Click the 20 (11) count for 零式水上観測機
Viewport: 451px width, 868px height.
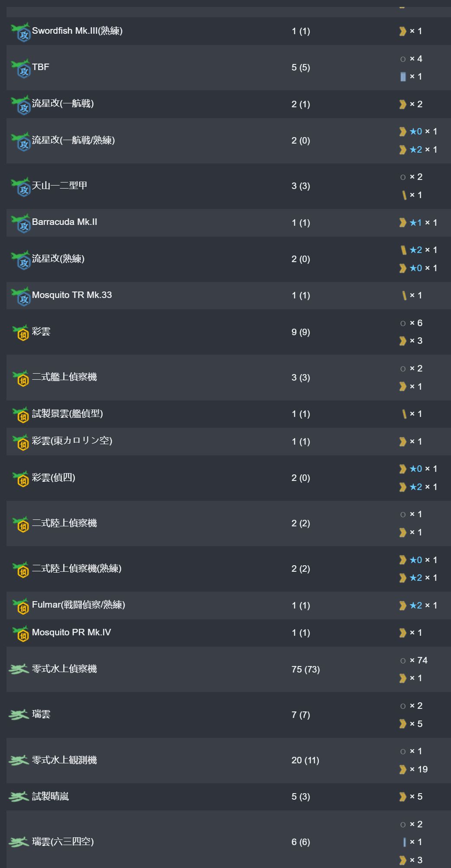(x=305, y=760)
